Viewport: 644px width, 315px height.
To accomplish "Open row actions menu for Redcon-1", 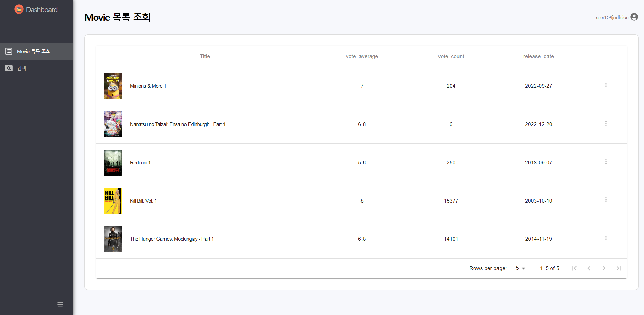I will 606,162.
